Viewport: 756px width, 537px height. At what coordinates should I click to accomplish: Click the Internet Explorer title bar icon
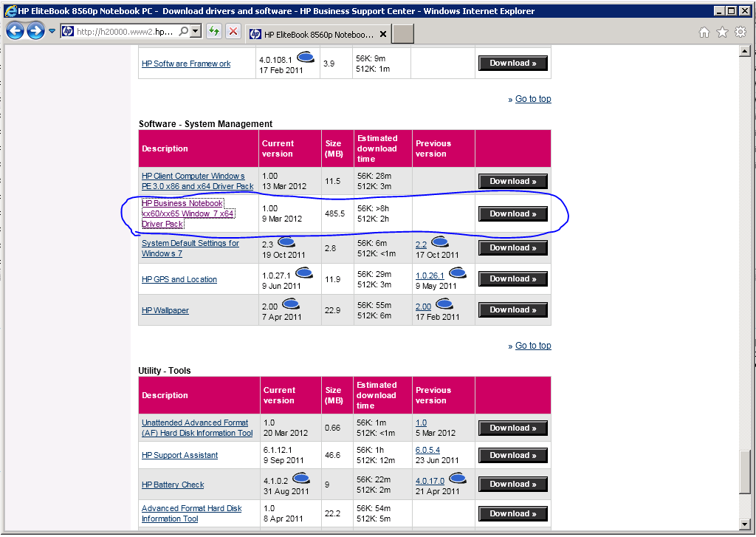coord(10,10)
